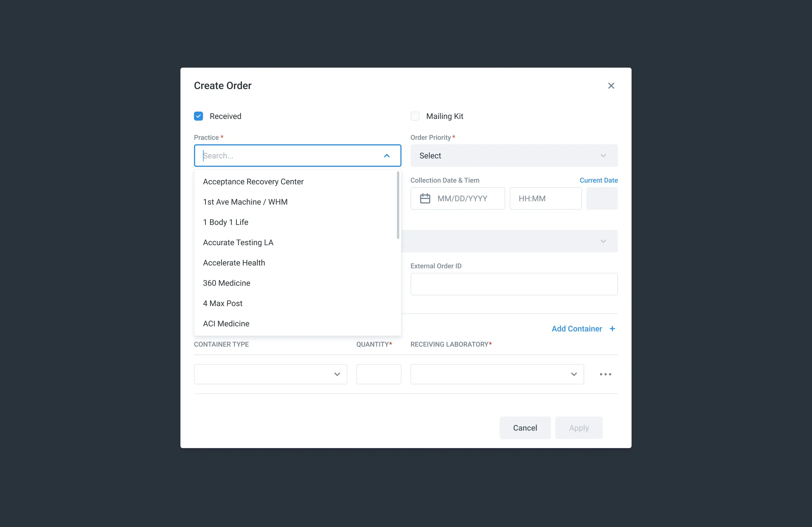
Task: Click the practice list scrollbar
Action: pos(398,205)
